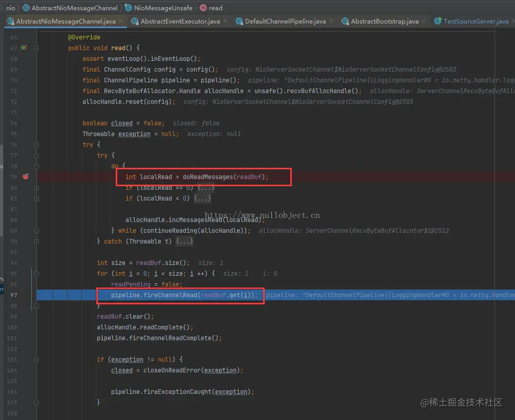
Task: Close the AbstractNioMessageChannel.java tab
Action: 121,21
